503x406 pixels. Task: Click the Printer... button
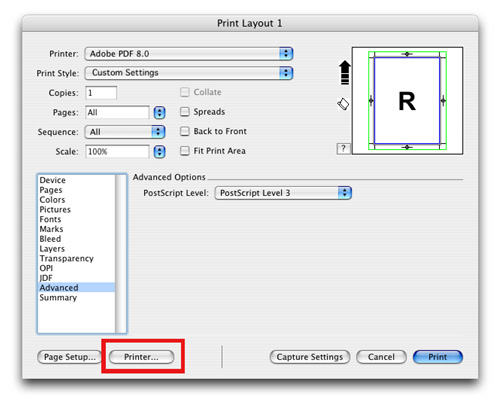[x=141, y=357]
